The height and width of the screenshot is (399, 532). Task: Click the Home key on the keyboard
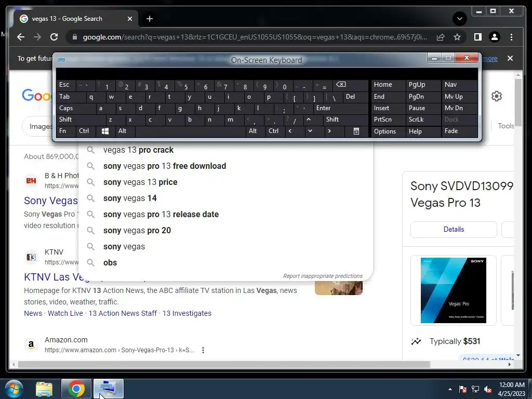tap(389, 85)
